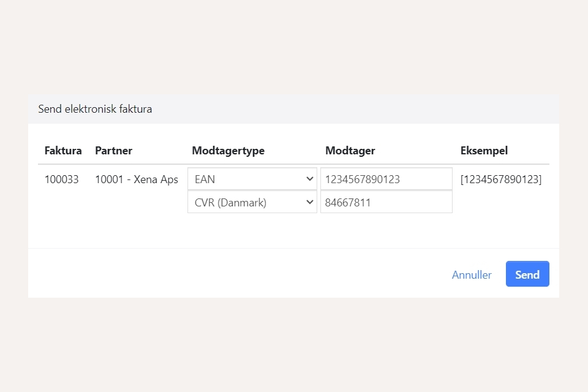Click the gray header bar right of the title
Screen dimensions: 588x392
(367, 109)
